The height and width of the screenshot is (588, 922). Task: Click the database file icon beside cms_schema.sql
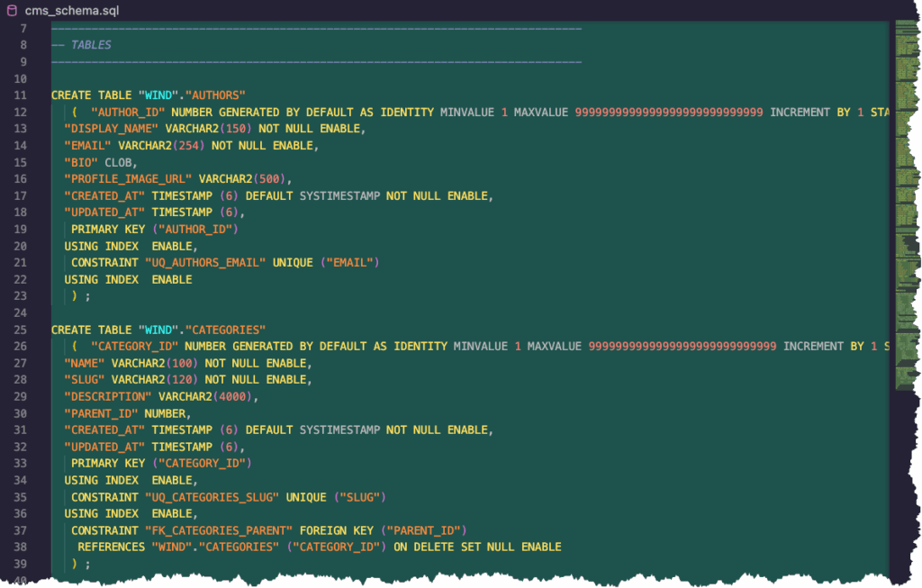point(12,11)
